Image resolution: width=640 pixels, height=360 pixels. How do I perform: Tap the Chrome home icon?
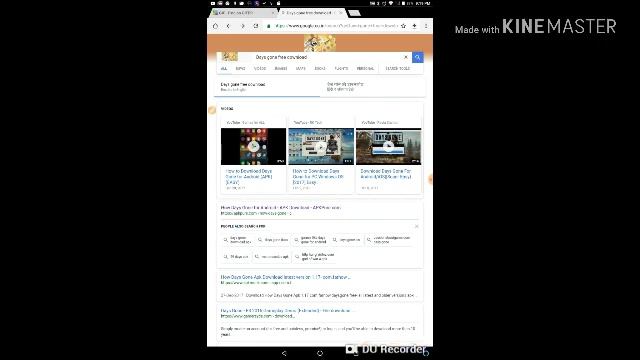[x=216, y=26]
